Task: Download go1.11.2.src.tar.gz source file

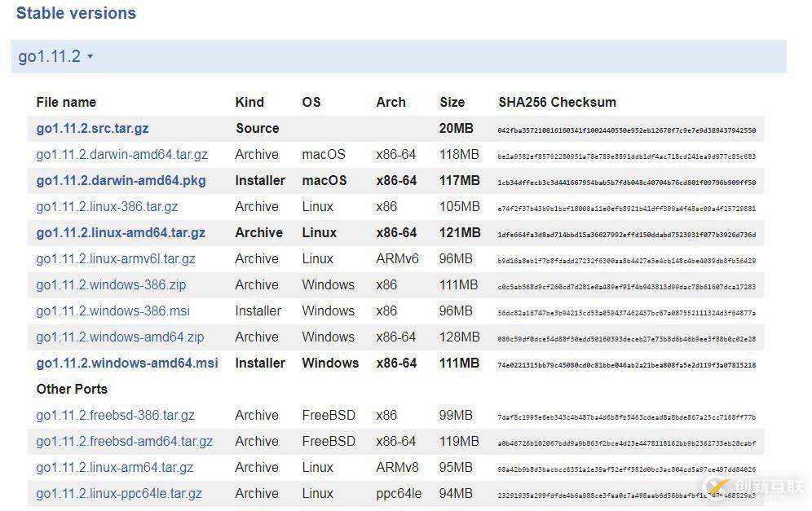Action: (92, 129)
